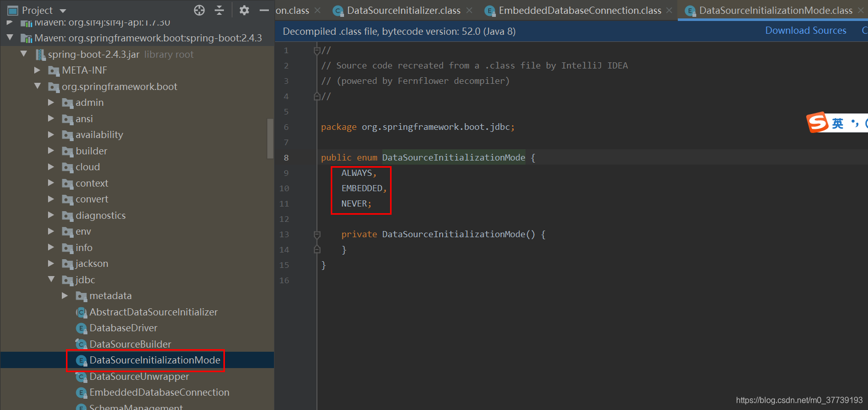The image size is (868, 410).
Task: Expand the metadata package
Action: [x=65, y=295]
